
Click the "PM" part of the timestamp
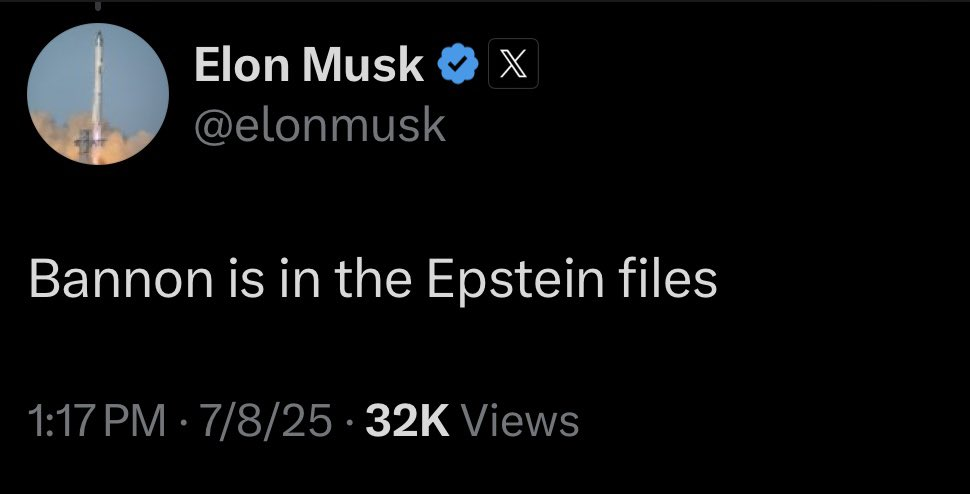click(140, 420)
